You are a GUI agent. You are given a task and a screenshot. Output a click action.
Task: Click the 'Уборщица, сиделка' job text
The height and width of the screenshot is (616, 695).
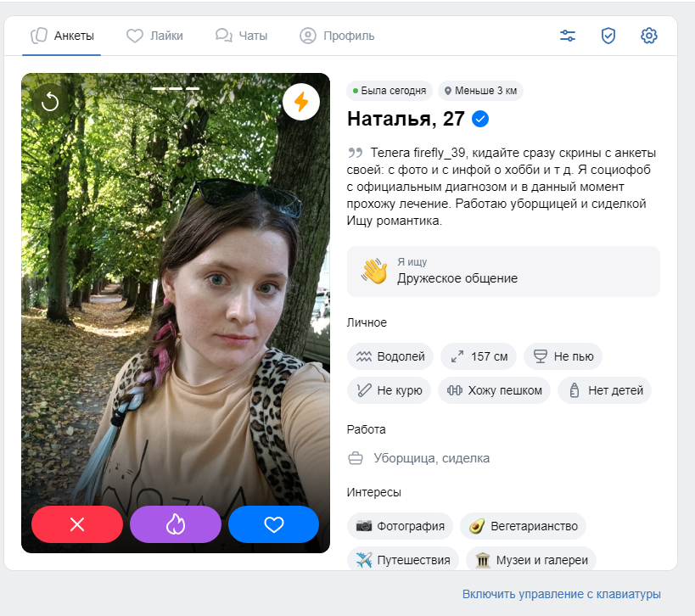click(431, 458)
